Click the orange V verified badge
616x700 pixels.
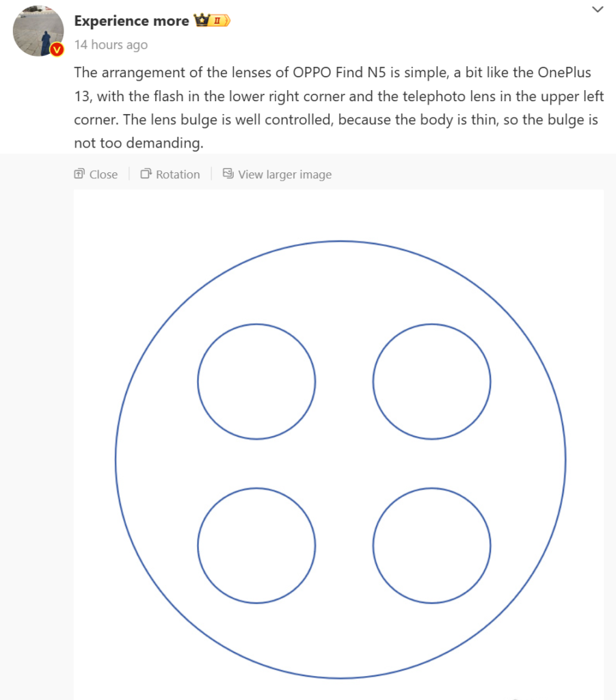pyautogui.click(x=57, y=49)
